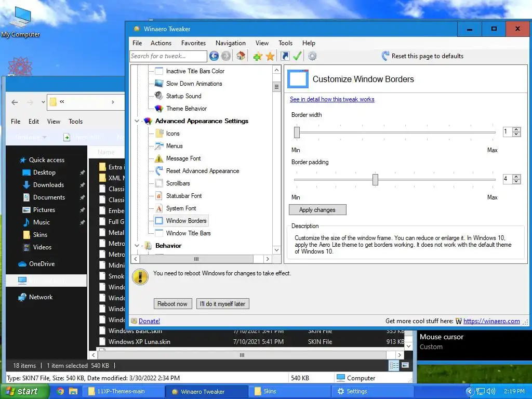Select the Menus tweak item
The height and width of the screenshot is (399, 532).
(x=175, y=146)
